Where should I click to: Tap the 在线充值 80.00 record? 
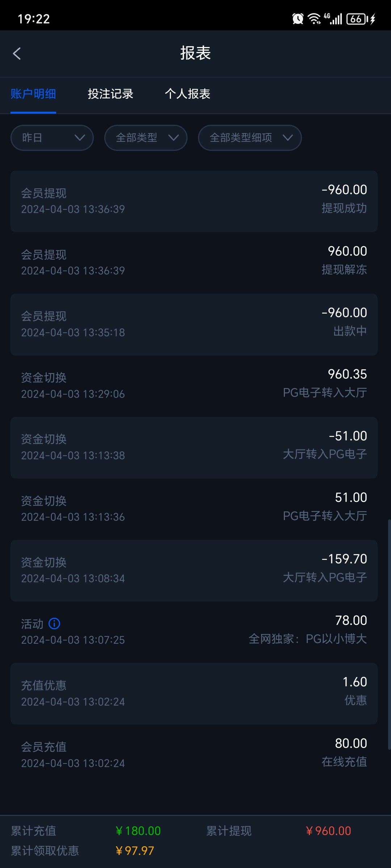(194, 755)
